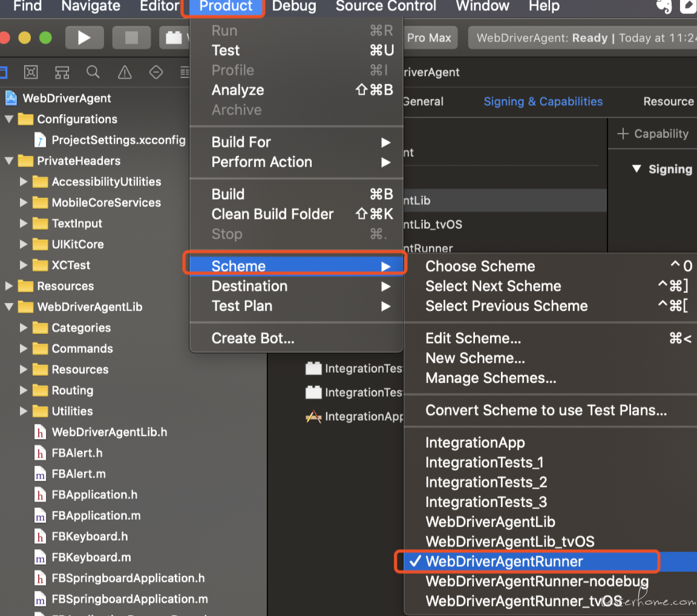Screen dimensions: 697x616
Task: Collapse the WebDriverAgentLib group
Action: tap(9, 307)
